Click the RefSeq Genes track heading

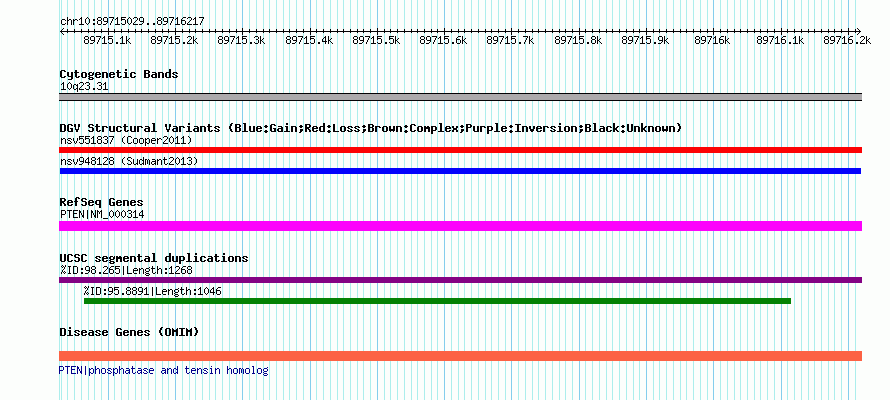coord(101,202)
